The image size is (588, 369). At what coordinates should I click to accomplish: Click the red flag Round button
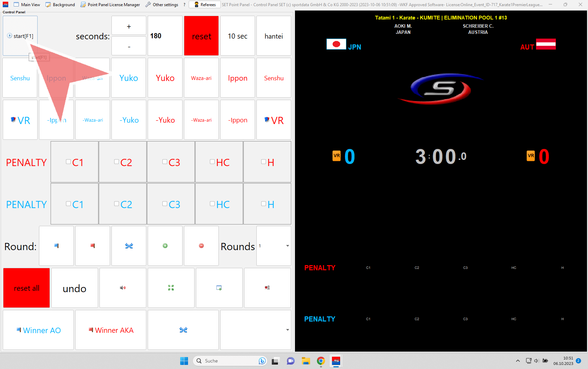(93, 246)
